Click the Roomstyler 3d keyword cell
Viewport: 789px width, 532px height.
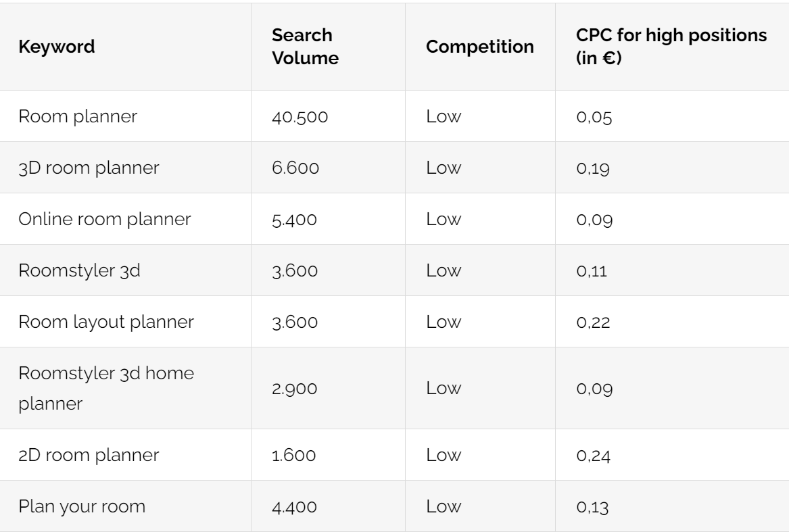[x=79, y=270]
